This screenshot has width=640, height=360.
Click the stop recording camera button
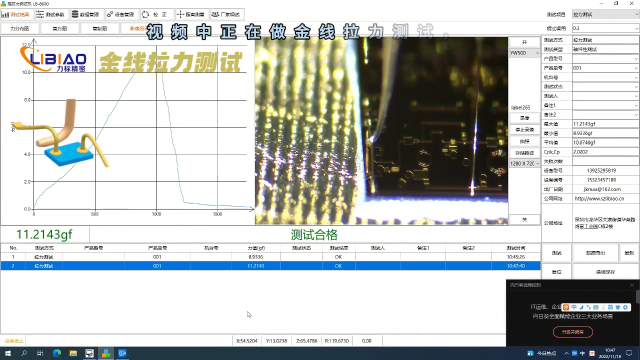(524, 129)
